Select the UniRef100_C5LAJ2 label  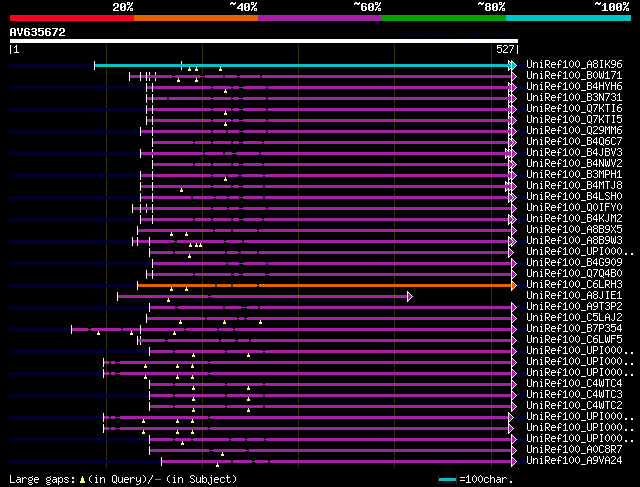pos(574,318)
